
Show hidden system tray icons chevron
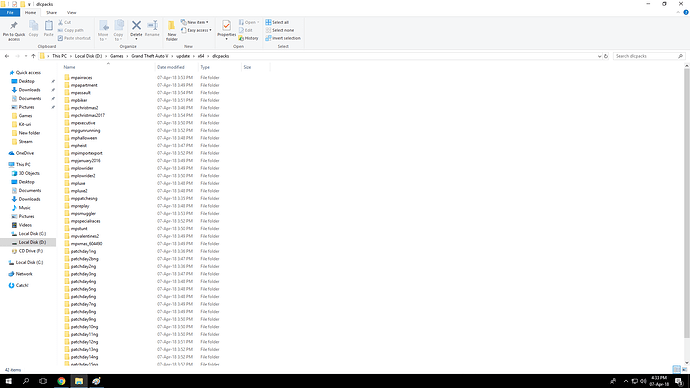626,381
